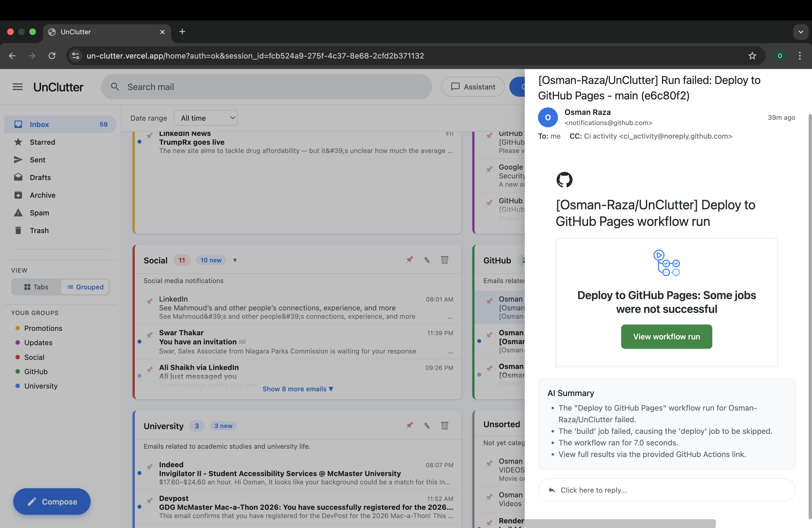Click the pin icon in Social group header
812x528 pixels.
[x=409, y=260]
